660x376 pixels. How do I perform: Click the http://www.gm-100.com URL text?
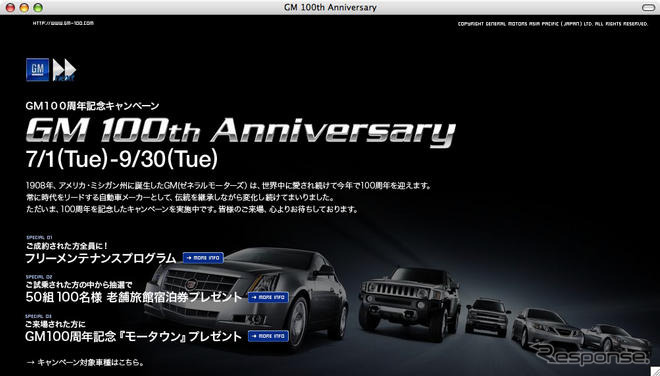coord(63,23)
